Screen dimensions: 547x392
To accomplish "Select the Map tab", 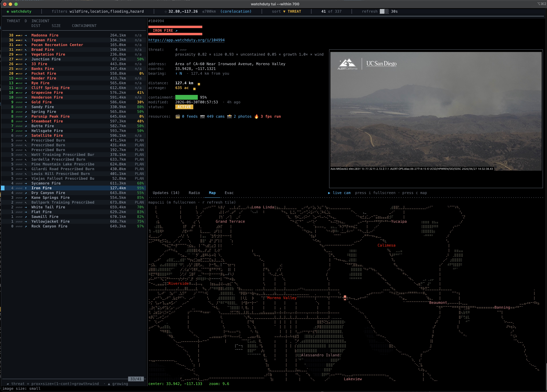I will click(212, 193).
